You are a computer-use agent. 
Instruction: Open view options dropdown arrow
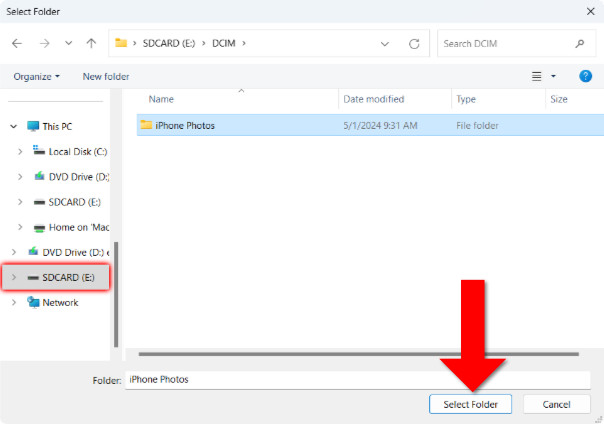554,76
